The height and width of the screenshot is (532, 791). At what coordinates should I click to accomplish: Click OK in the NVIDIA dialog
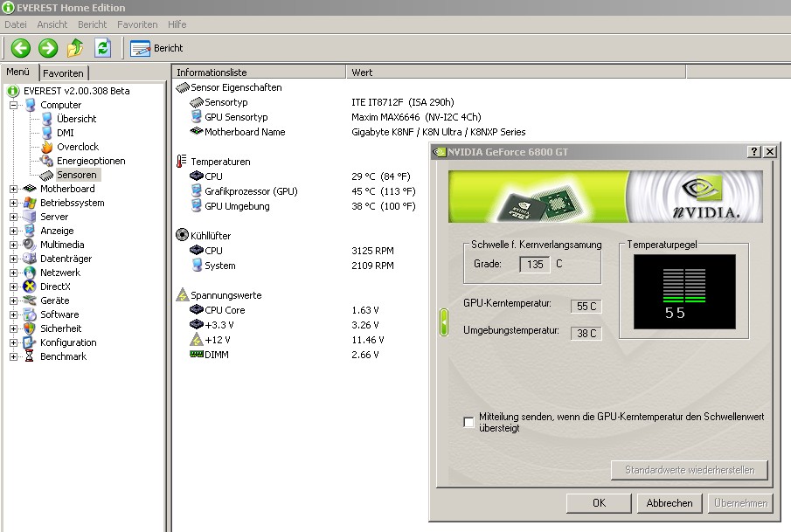click(x=599, y=503)
